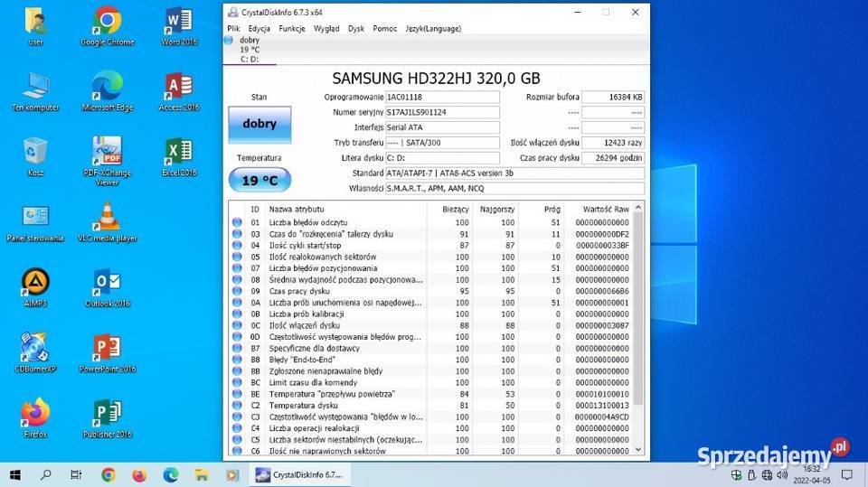Open Task View on taskbar
This screenshot has width=868, height=487.
tap(76, 475)
